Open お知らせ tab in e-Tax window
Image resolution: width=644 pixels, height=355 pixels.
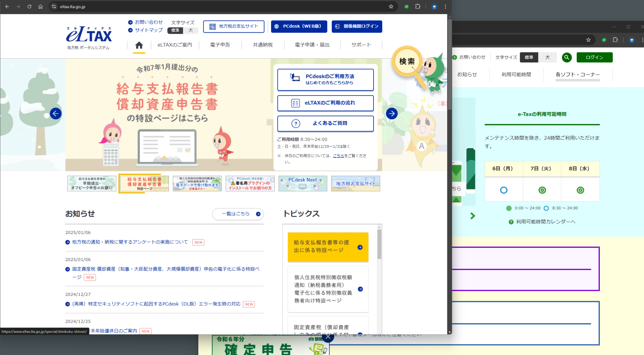[467, 74]
